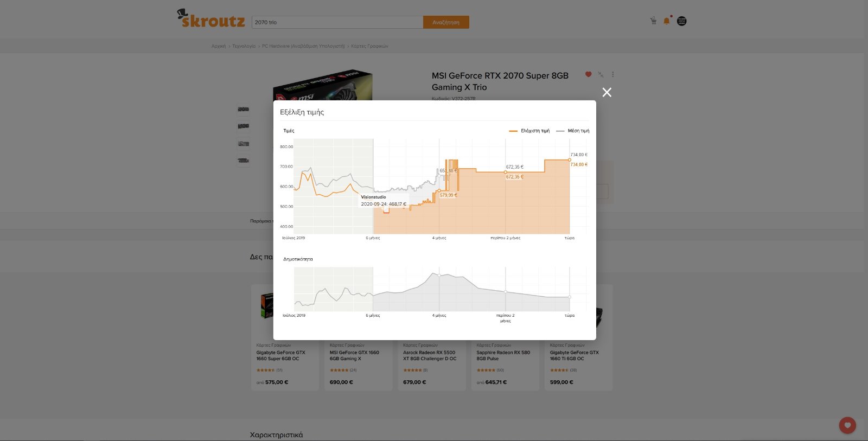Viewport: 868px width, 441px height.
Task: Go to the Skroutz home logo
Action: [x=211, y=18]
